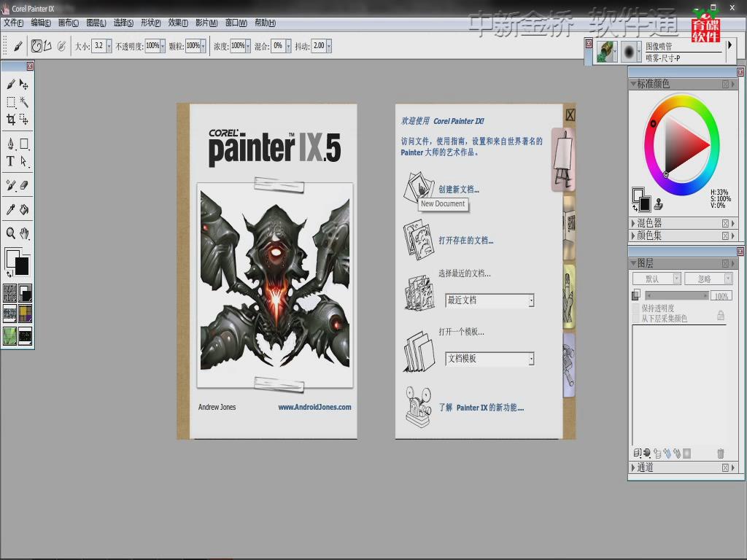This screenshot has height=560, width=747.
Task: Select the Cloner brush tool
Action: pos(10,185)
